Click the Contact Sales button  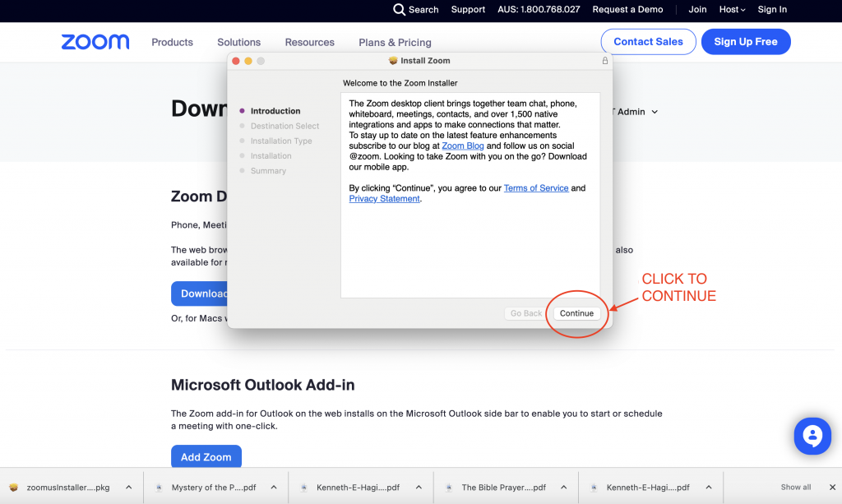[x=648, y=42]
